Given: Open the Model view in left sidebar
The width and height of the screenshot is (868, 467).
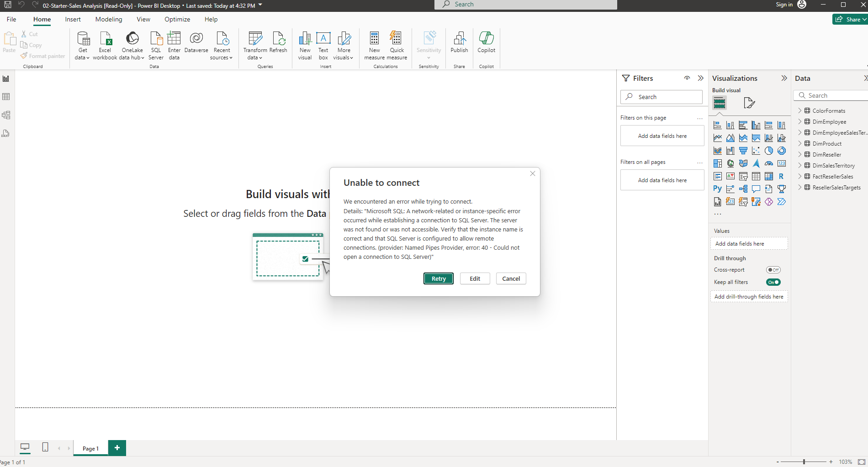Looking at the screenshot, I should 6,115.
